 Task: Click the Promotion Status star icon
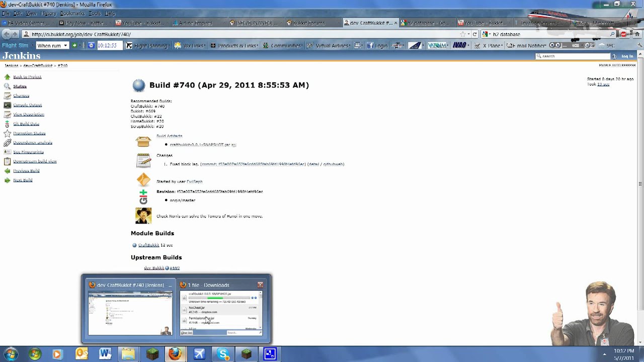click(7, 133)
